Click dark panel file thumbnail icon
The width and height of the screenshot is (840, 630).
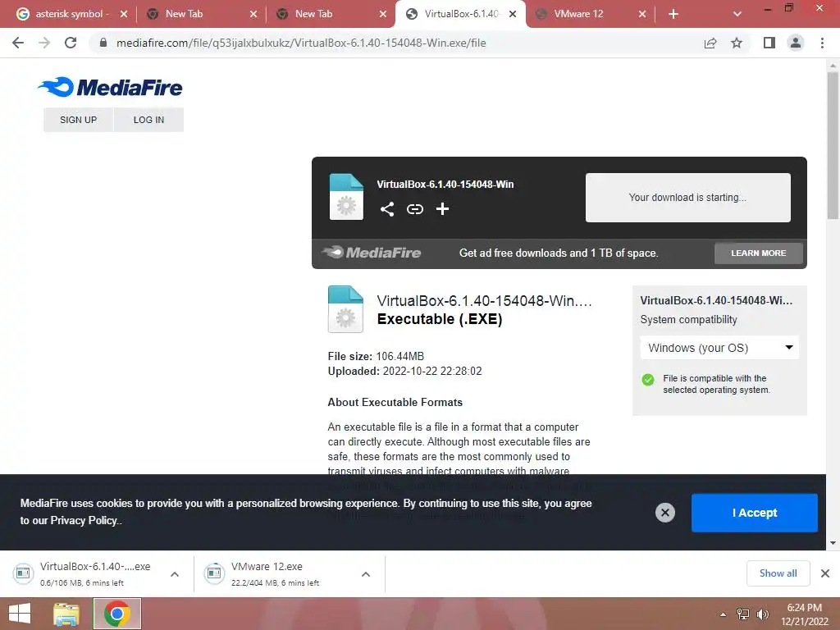point(346,197)
